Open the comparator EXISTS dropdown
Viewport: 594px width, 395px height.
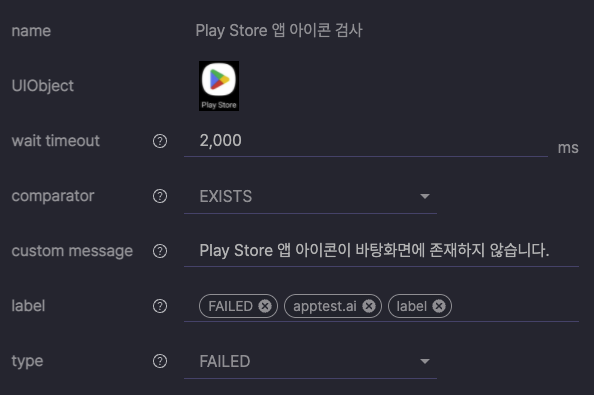[310, 197]
